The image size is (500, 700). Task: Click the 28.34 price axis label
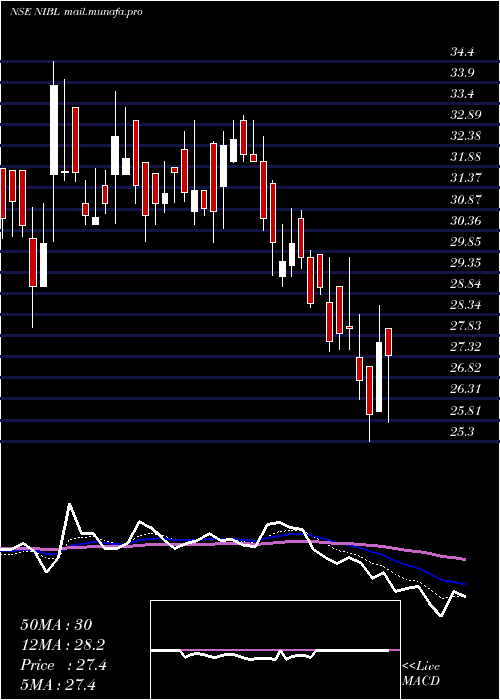pyautogui.click(x=466, y=305)
